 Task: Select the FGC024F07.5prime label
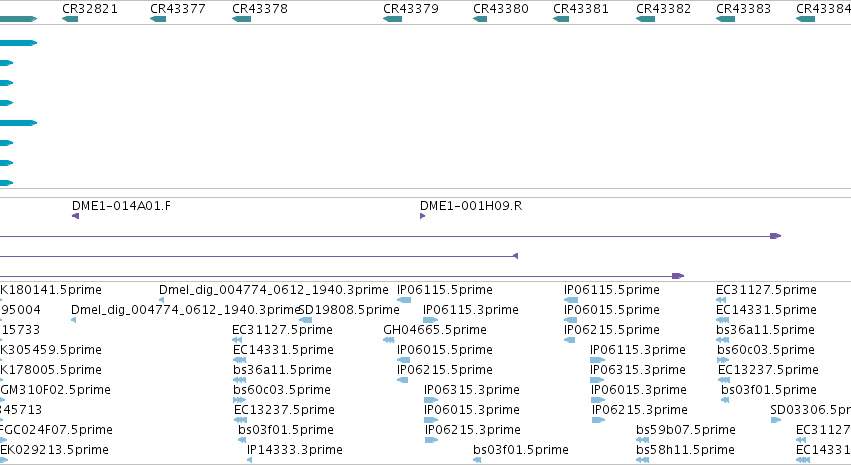tap(56, 430)
